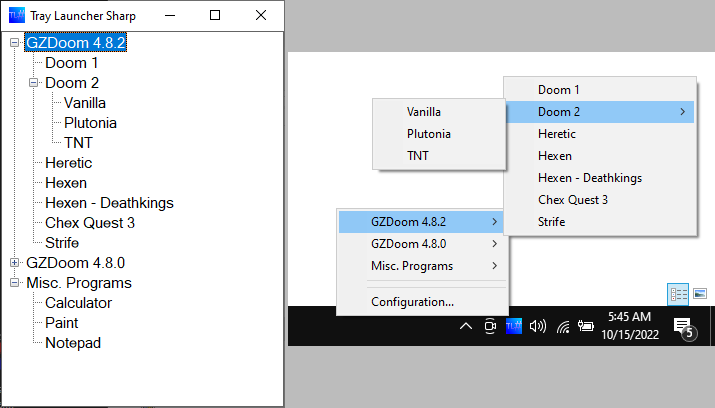Close the Tray Launcher Sharp window

(261, 15)
